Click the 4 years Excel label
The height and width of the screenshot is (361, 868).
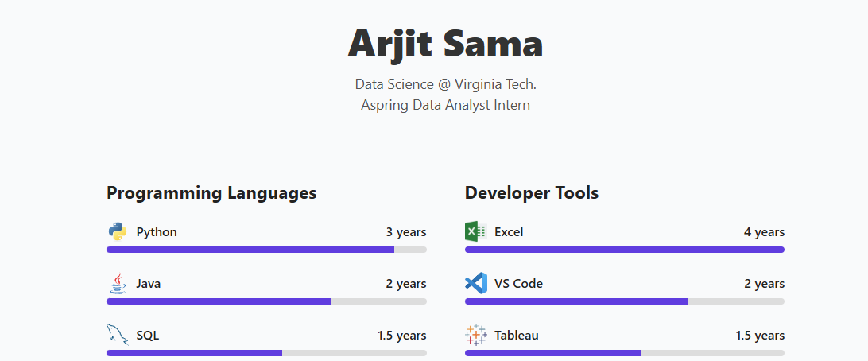[x=764, y=232]
